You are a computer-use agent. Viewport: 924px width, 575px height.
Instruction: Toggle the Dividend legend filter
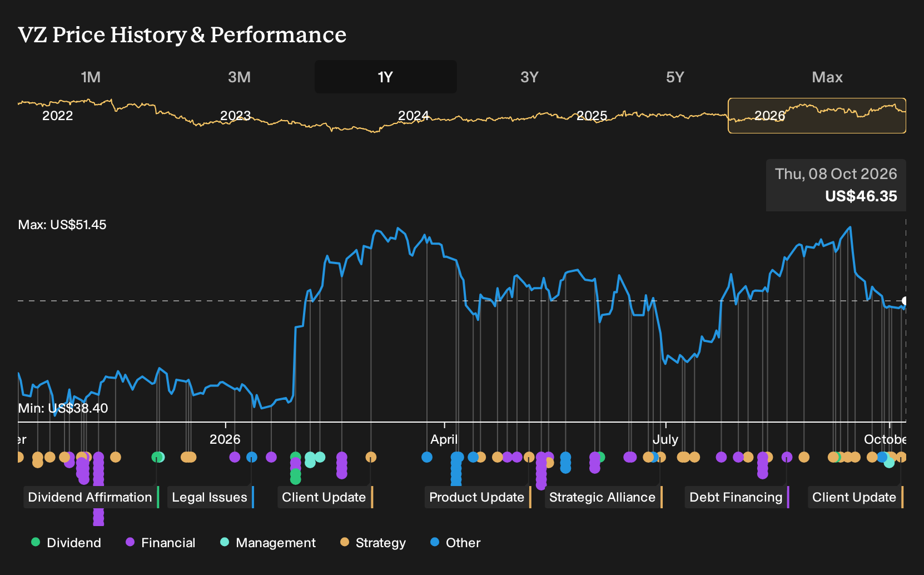point(66,543)
